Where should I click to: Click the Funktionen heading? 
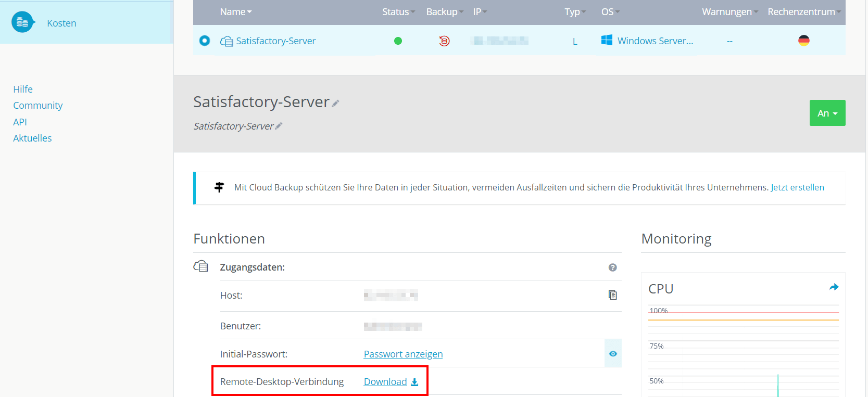coord(229,238)
